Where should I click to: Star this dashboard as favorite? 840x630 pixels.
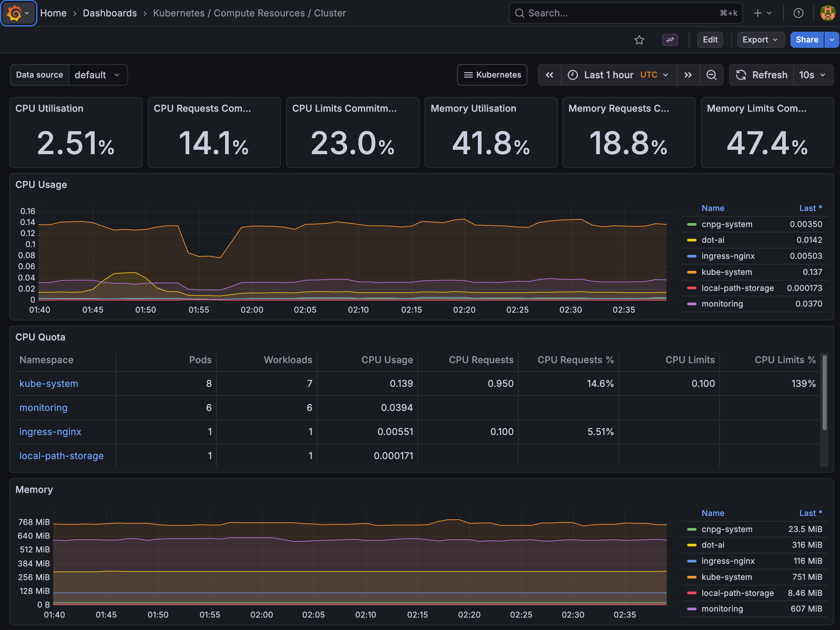tap(639, 40)
